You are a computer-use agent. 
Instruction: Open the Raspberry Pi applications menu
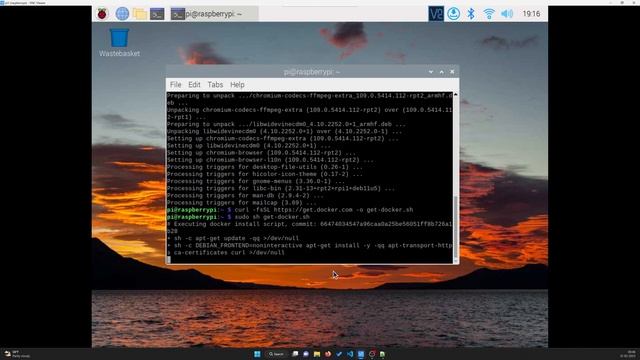102,14
